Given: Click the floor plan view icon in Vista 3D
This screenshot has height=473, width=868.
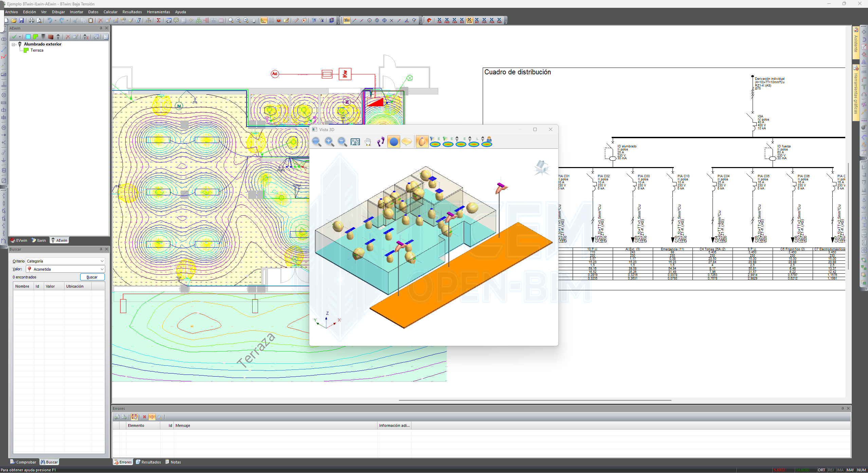Looking at the screenshot, I should click(x=355, y=142).
